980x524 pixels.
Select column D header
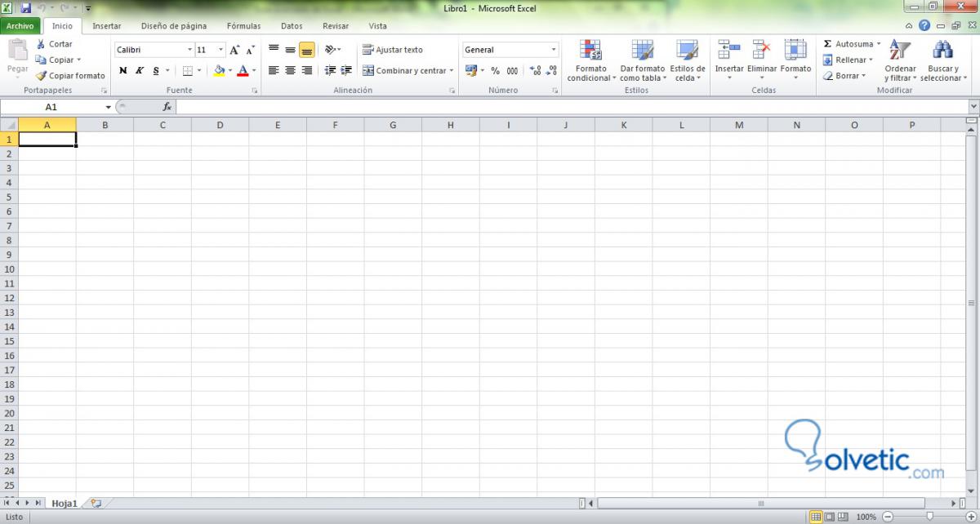tap(220, 125)
